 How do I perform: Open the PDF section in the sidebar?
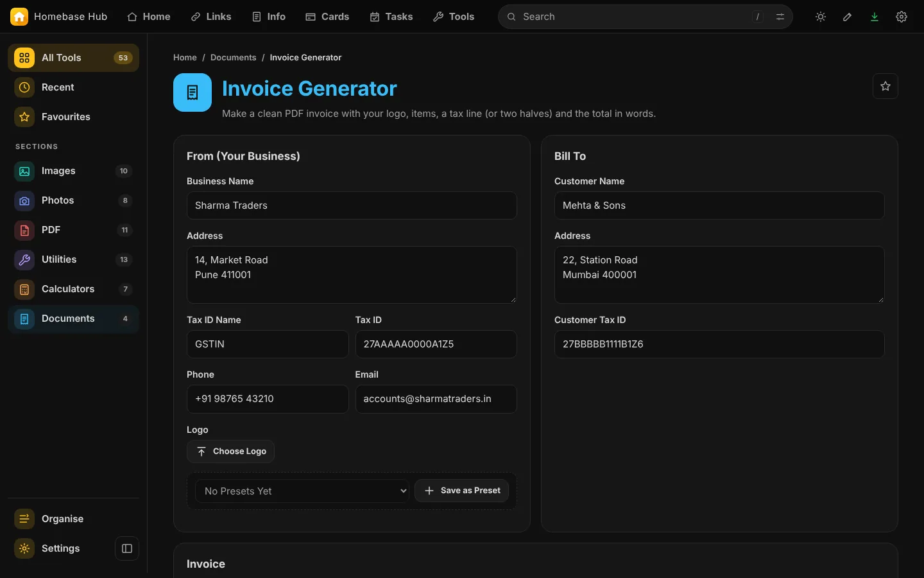click(73, 230)
